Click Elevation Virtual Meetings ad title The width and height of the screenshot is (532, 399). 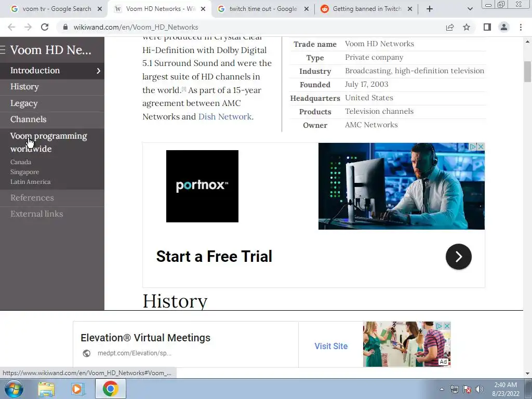[145, 338]
